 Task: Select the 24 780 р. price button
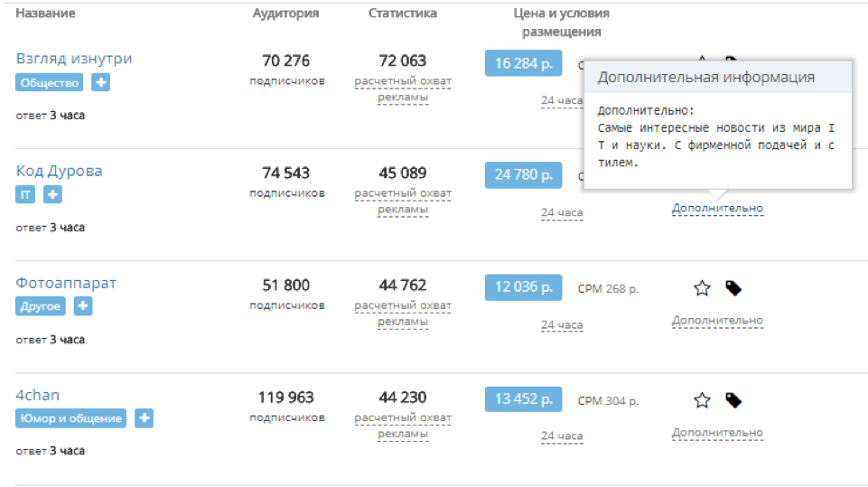[523, 174]
